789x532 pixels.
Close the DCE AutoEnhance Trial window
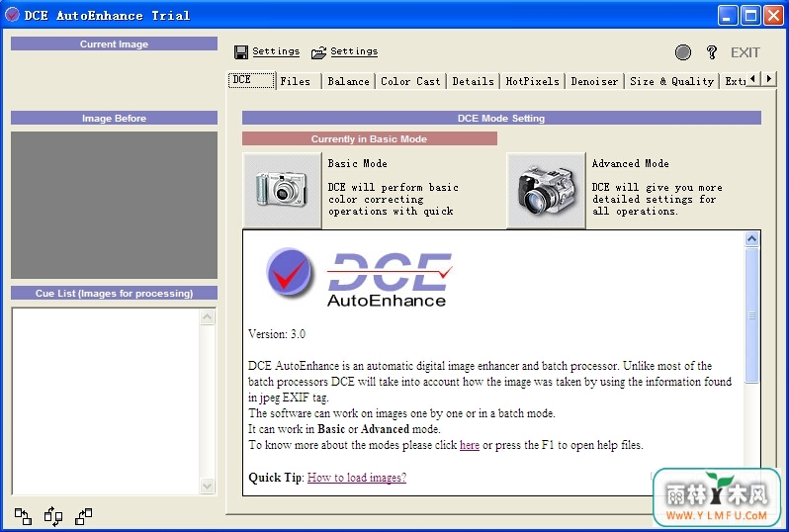coord(774,15)
